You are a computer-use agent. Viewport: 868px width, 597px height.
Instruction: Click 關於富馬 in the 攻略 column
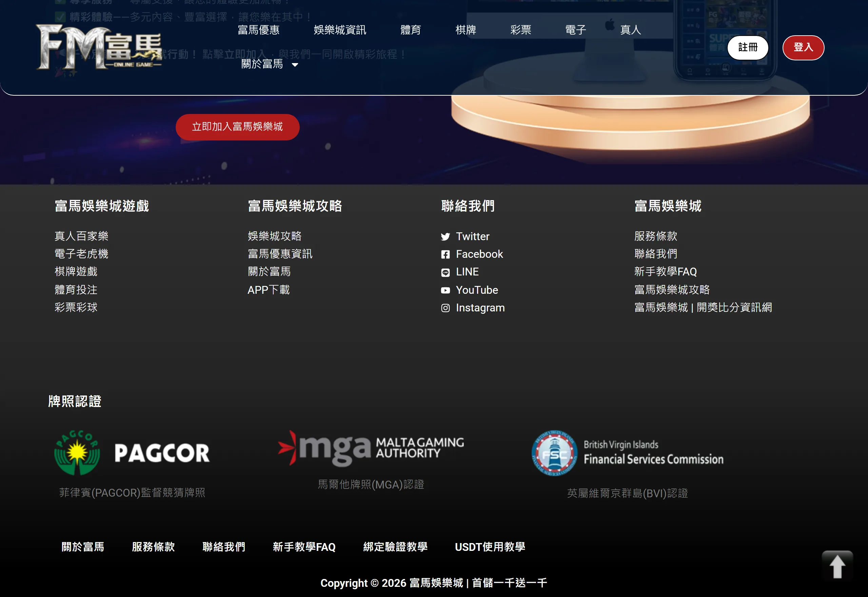[x=269, y=272]
